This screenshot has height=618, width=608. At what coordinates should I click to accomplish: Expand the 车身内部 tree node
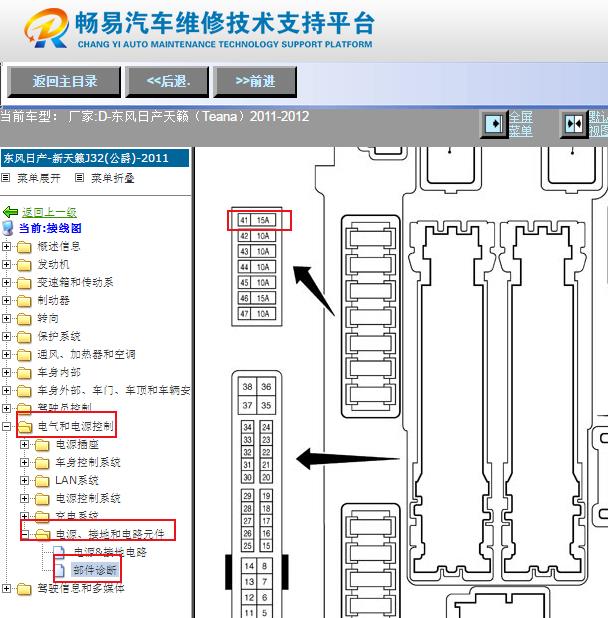6,372
